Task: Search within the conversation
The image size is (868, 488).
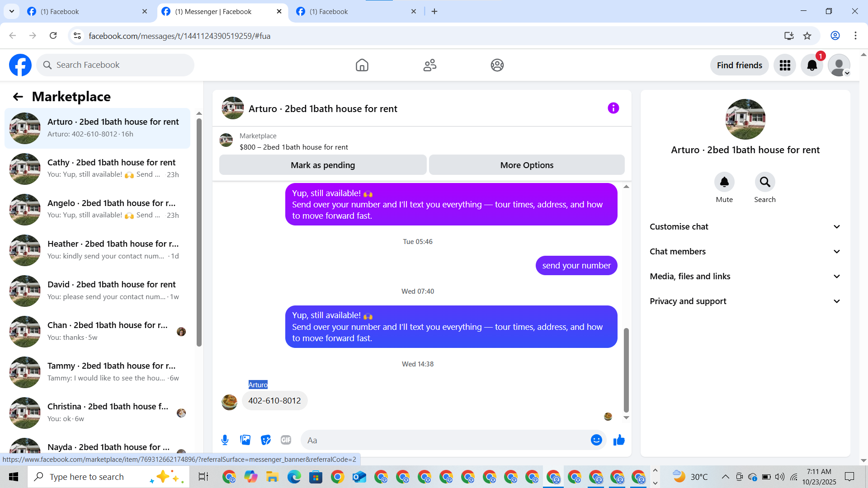Action: pyautogui.click(x=765, y=182)
